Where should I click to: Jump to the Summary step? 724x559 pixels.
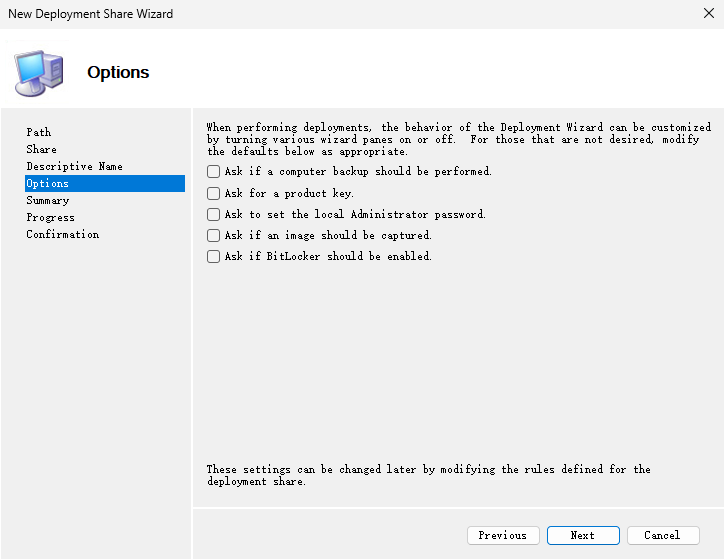point(48,200)
